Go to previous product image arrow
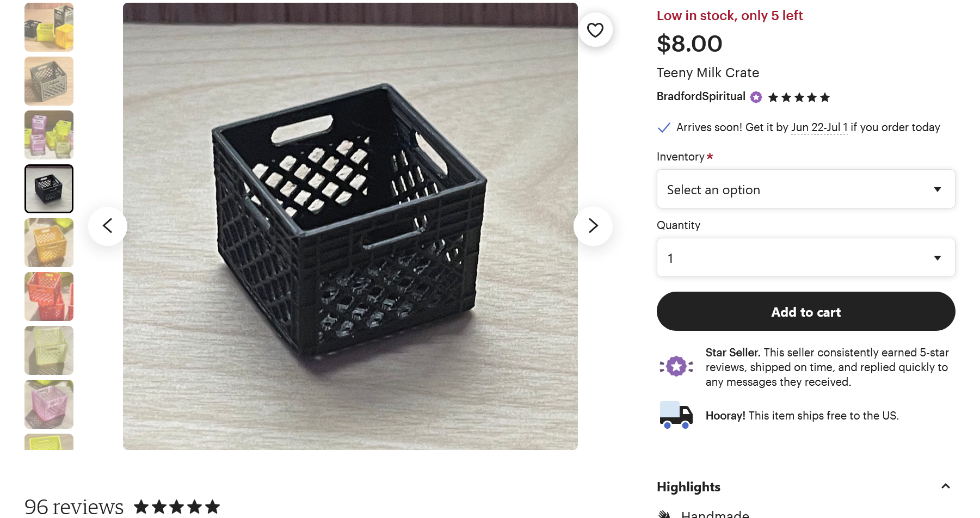This screenshot has width=980, height=518. click(108, 226)
